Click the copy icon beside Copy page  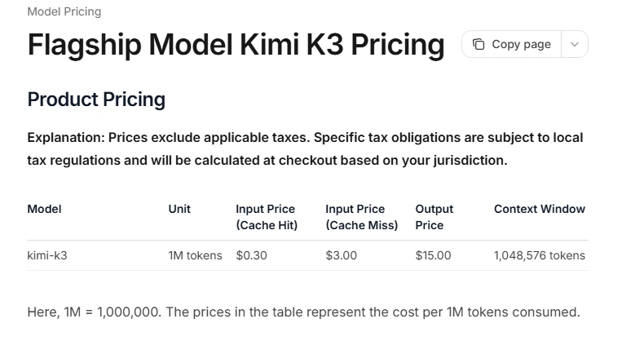pos(478,44)
